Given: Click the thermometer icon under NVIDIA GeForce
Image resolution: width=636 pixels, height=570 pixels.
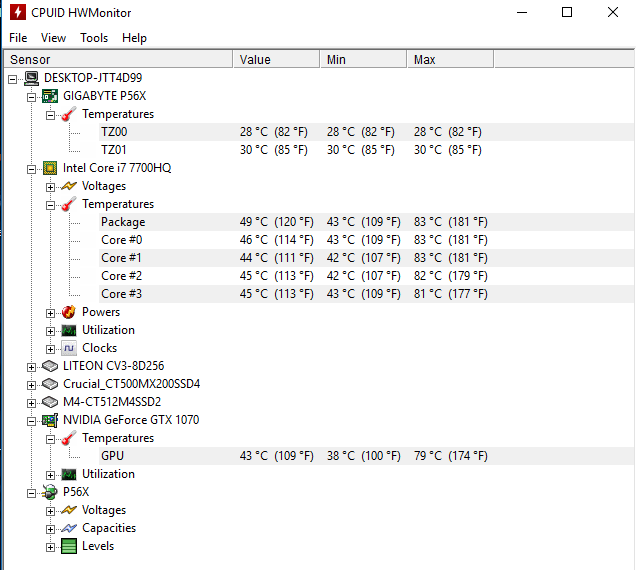Looking at the screenshot, I should pos(69,438).
